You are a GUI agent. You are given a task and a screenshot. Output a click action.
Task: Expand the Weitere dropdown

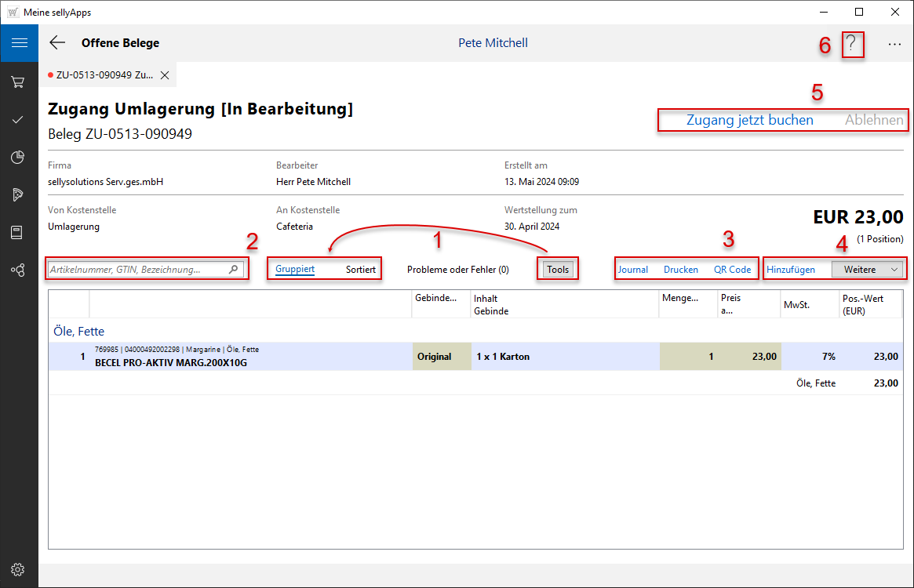click(x=867, y=270)
